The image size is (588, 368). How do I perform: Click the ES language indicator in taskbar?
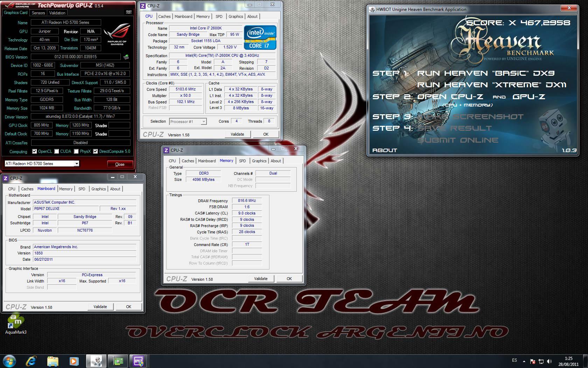514,360
